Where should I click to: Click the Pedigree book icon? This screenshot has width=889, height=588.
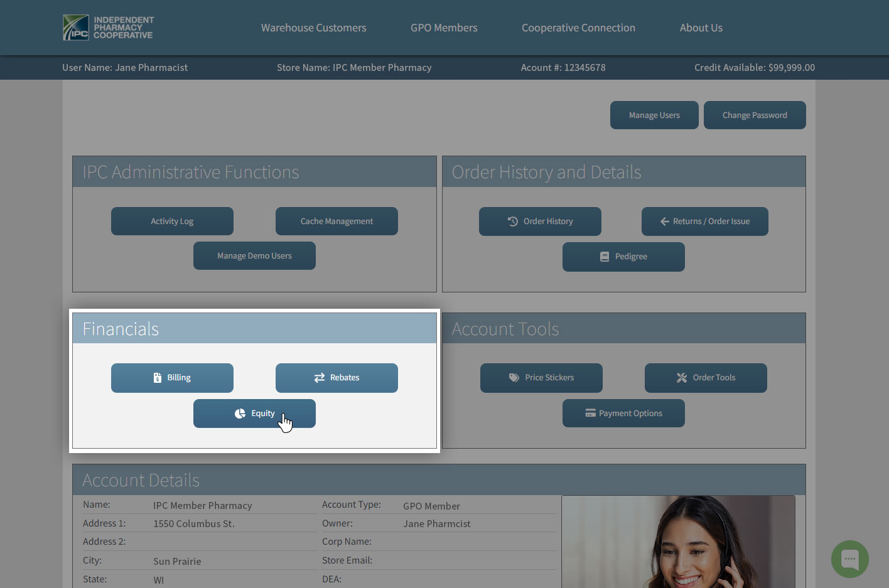click(x=605, y=257)
